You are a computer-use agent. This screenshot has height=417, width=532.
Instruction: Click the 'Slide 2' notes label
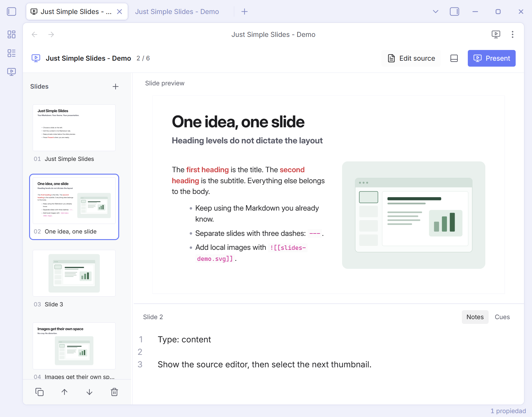tap(153, 317)
